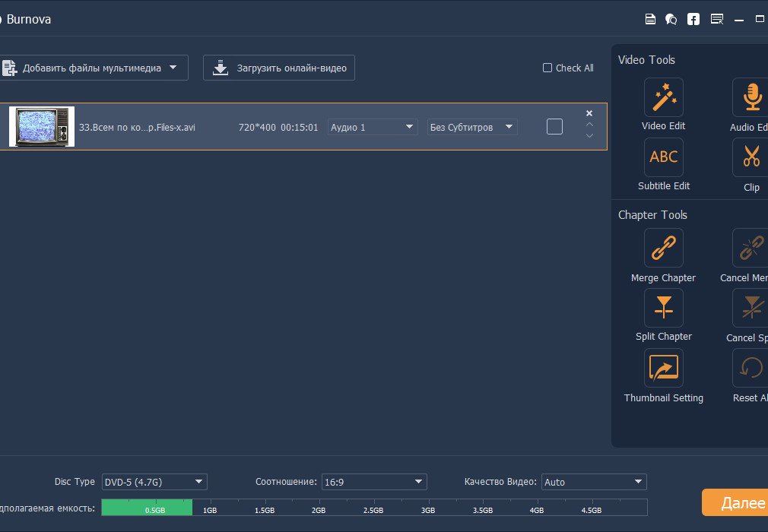Image resolution: width=768 pixels, height=532 pixels.
Task: Click the 00:15:01 duration text
Action: pos(300,127)
